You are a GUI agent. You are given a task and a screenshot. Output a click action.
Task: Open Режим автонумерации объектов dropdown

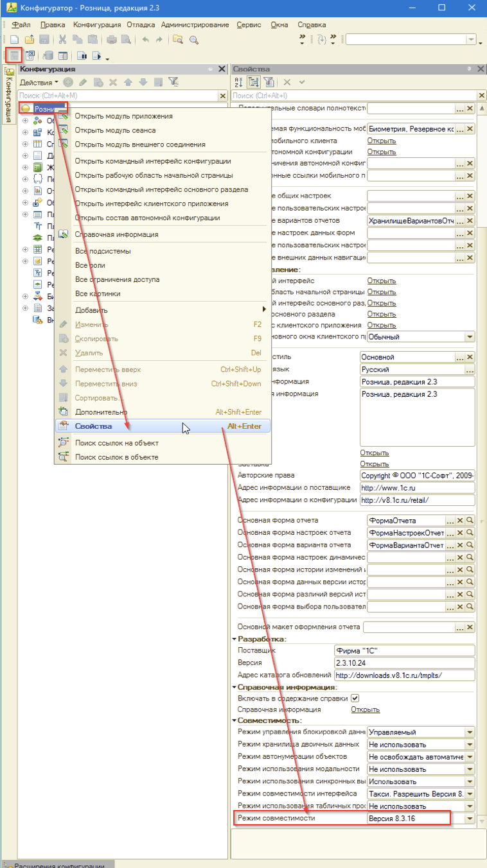pos(470,757)
